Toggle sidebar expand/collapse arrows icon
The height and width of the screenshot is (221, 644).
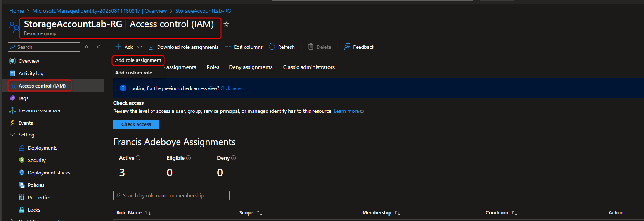87,47
